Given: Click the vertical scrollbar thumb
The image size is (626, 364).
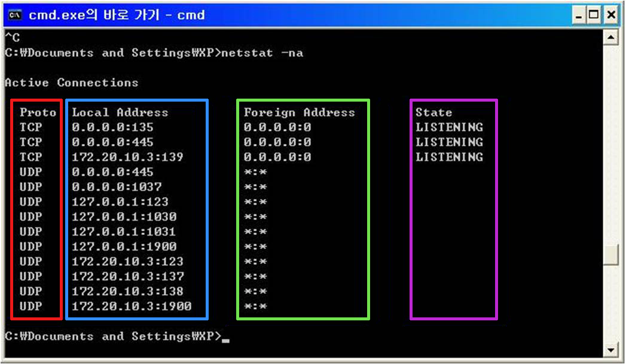Looking at the screenshot, I should click(x=610, y=255).
